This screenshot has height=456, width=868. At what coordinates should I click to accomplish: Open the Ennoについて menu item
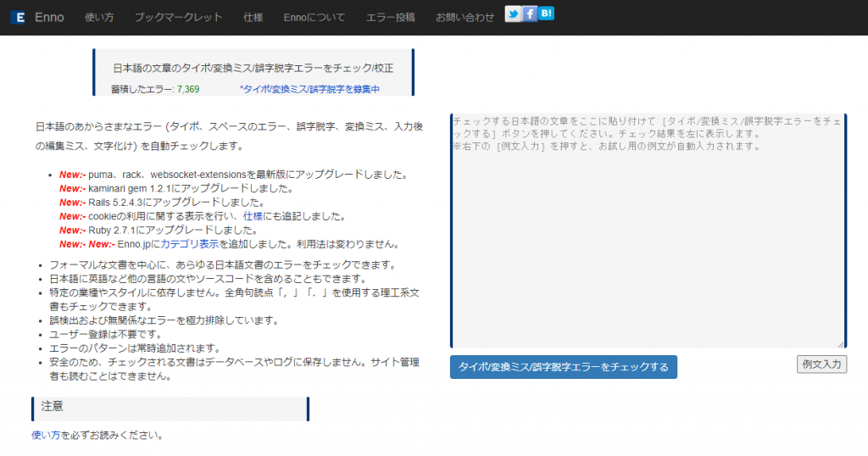[x=314, y=17]
